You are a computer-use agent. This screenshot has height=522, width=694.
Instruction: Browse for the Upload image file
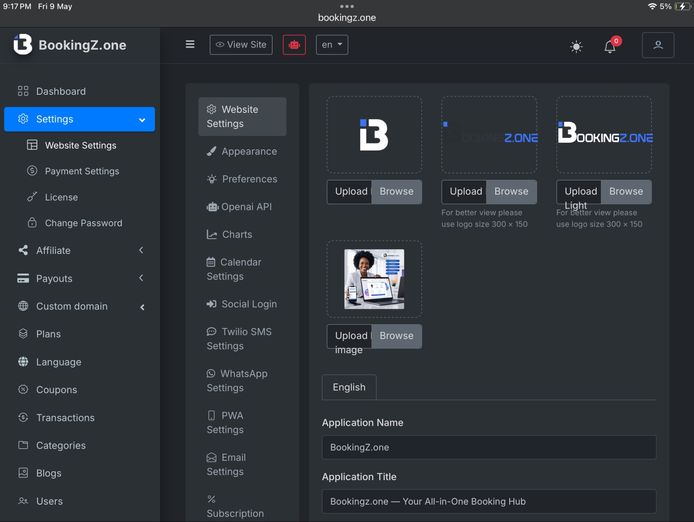pos(397,336)
